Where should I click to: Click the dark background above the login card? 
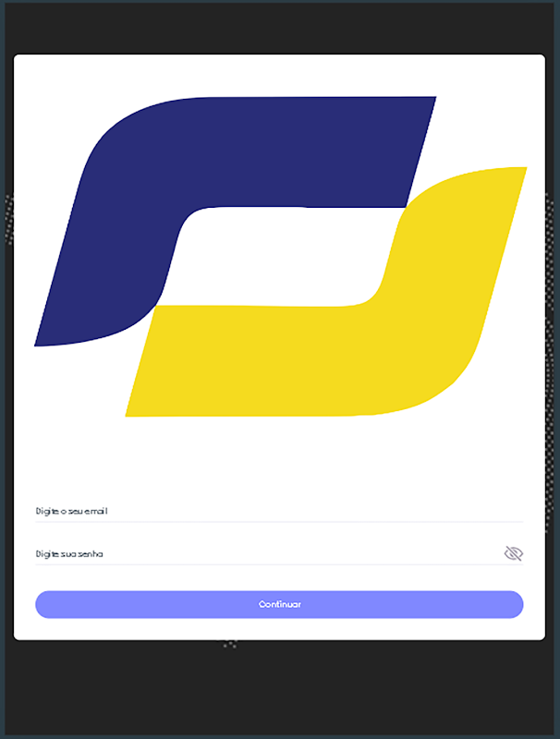coord(279,29)
